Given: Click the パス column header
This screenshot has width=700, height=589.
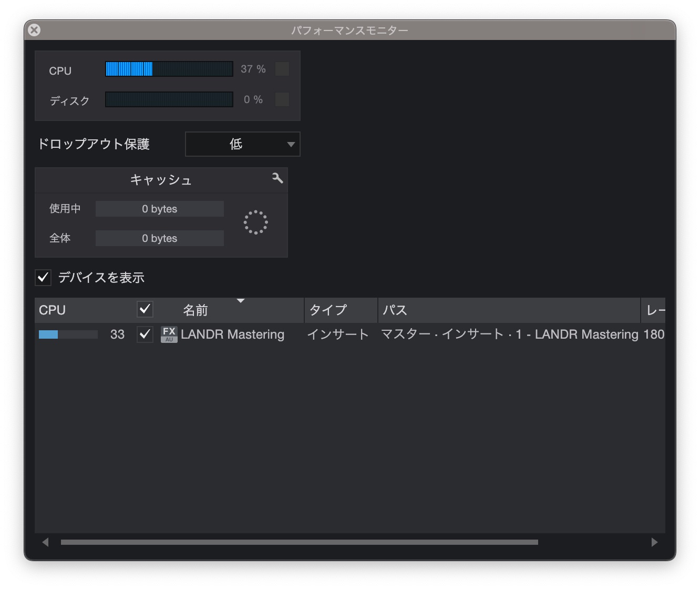Looking at the screenshot, I should tap(394, 310).
